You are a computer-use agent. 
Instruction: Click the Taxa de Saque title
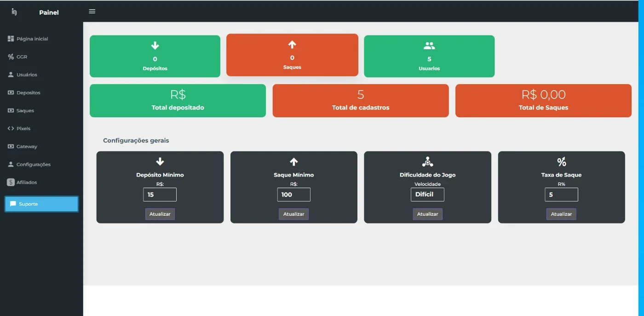point(561,175)
